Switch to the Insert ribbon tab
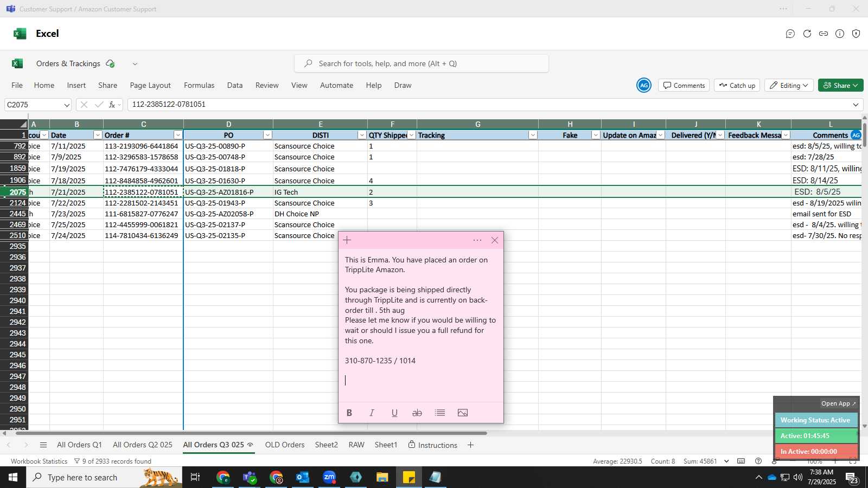The width and height of the screenshot is (868, 488). click(x=76, y=85)
